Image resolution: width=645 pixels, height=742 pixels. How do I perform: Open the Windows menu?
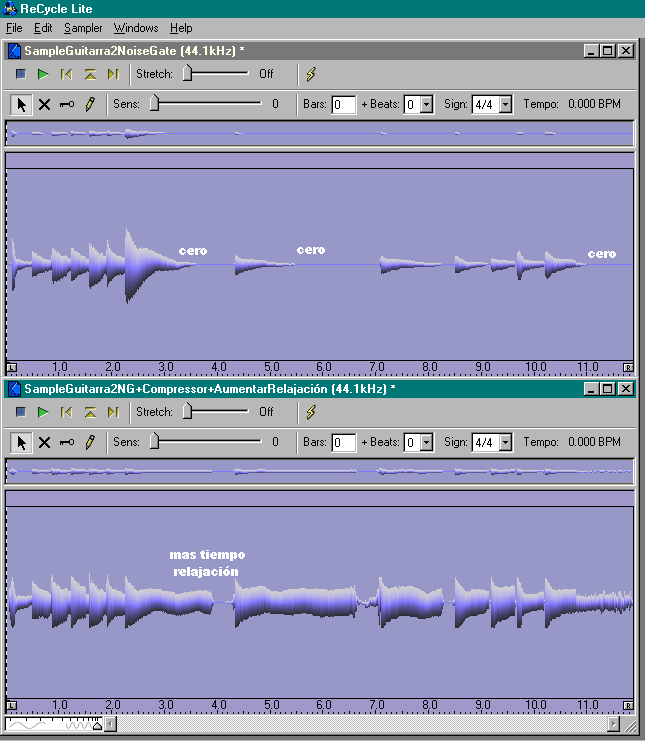[x=136, y=28]
